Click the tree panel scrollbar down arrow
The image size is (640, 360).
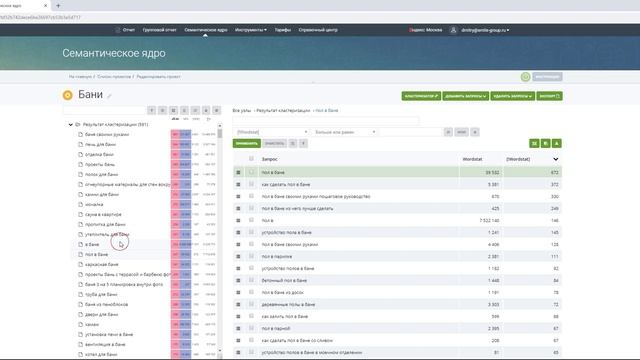220,351
